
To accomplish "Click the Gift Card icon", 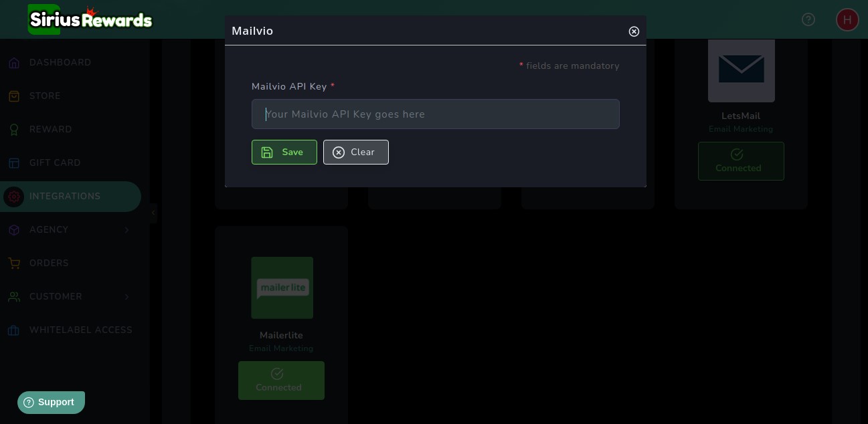I will (14, 163).
